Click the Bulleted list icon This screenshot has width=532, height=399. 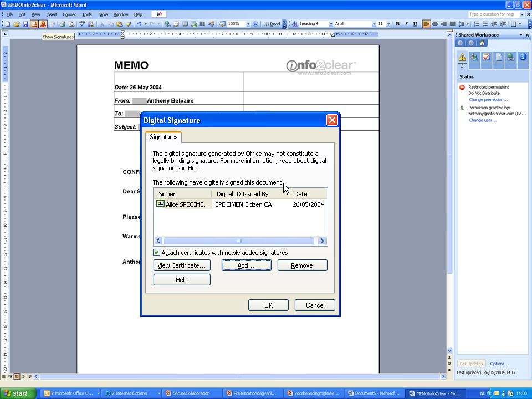(x=485, y=24)
